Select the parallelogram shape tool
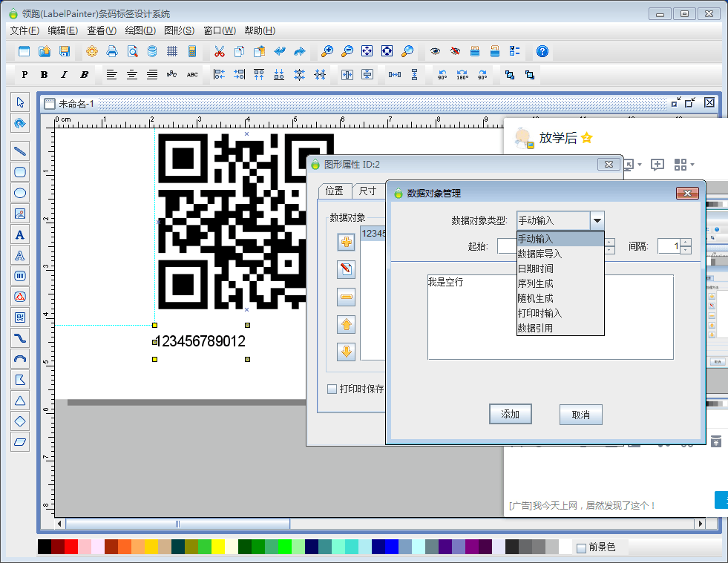This screenshot has width=728, height=563. [20, 442]
